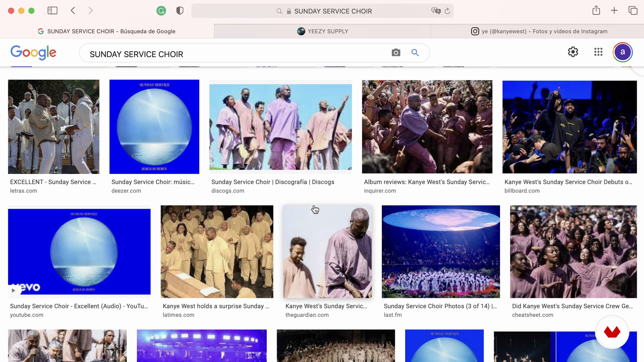Toggle the Safari sidebar icon
Viewport: 644px width, 362px height.
tap(52, 11)
